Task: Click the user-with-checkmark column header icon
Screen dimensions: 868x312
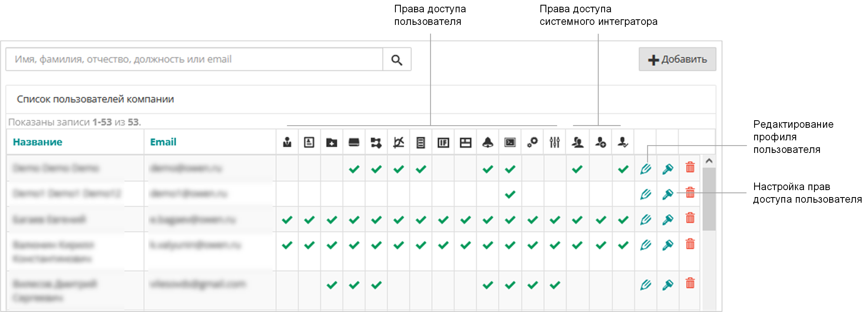Action: coord(623,143)
